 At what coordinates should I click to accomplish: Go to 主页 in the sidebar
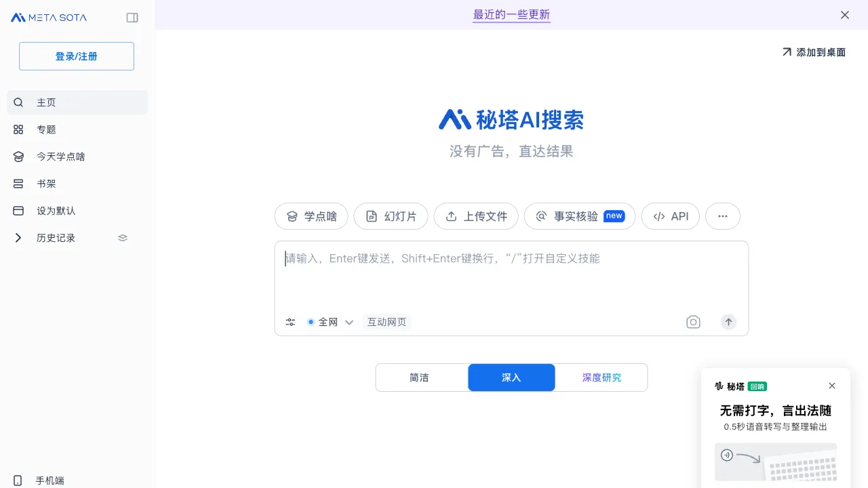pos(77,102)
